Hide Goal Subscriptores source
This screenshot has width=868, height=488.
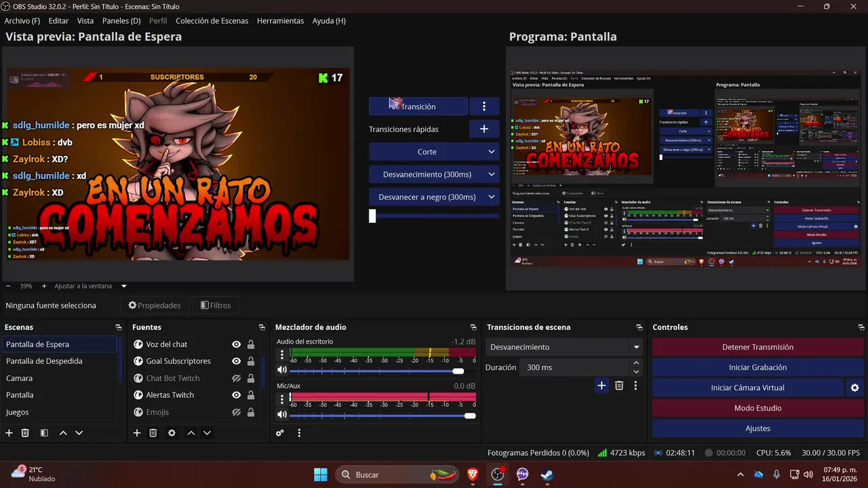pos(237,361)
